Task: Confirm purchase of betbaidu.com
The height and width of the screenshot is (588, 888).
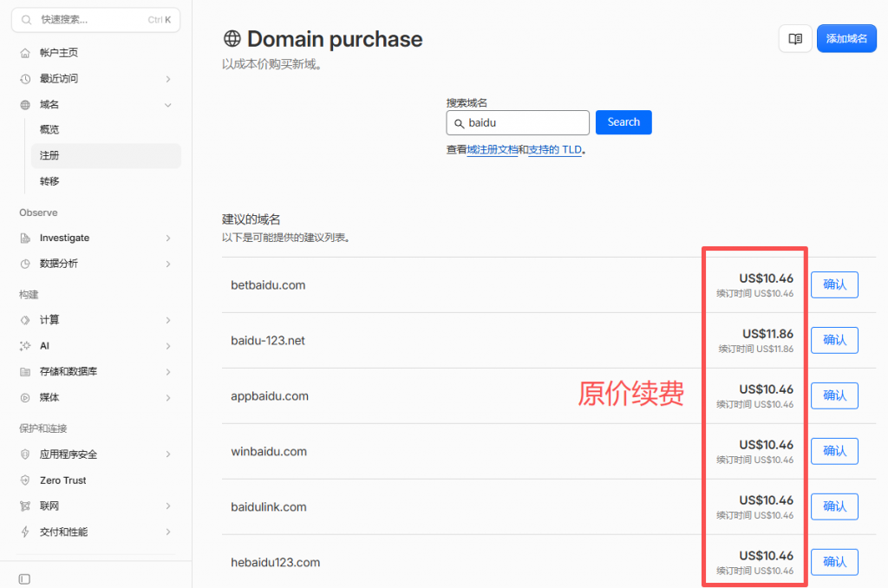Action: (x=834, y=284)
